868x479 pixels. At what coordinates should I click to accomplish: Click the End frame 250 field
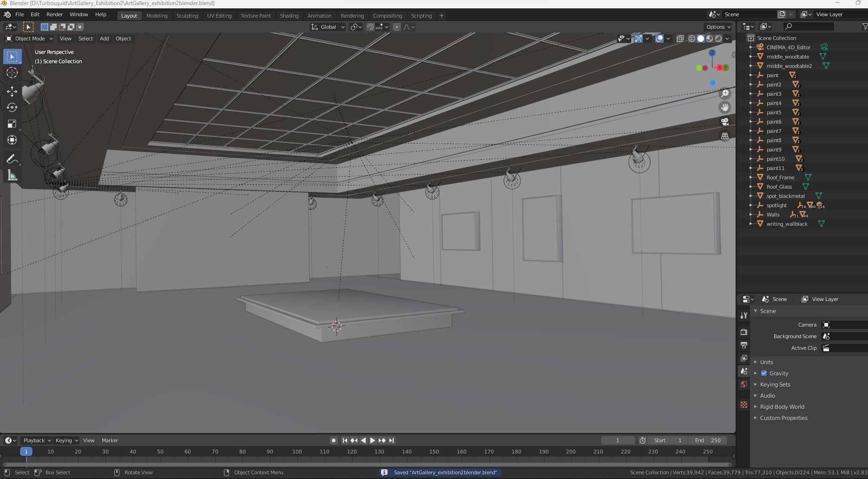pyautogui.click(x=708, y=440)
